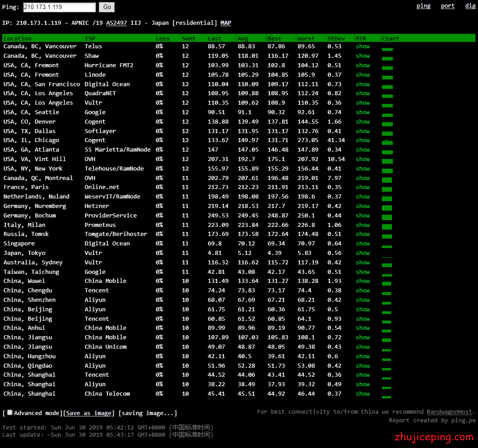Screen dimensions: 478x448
Task: Click the Montreal OVH latency chart
Action: [x=387, y=180]
